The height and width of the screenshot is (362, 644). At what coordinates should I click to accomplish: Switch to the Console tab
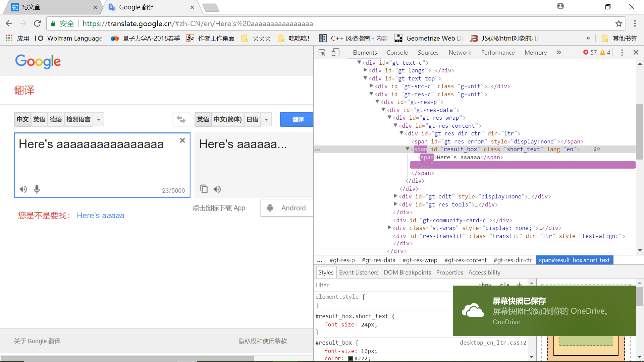(397, 53)
